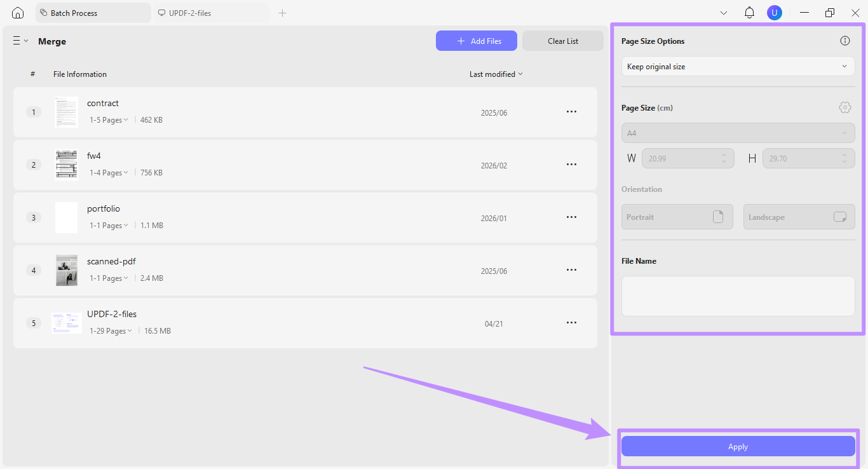Restore down the UPDF window

click(830, 13)
